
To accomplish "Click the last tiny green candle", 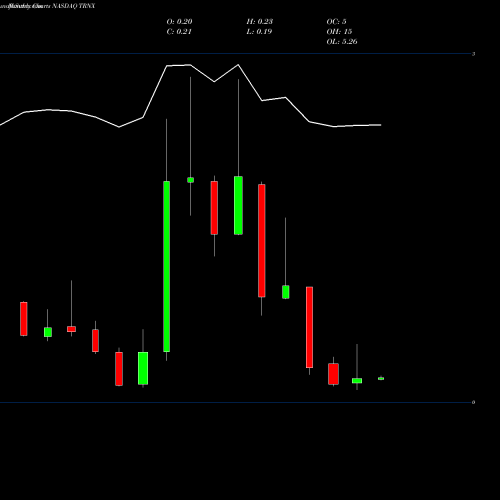I will pyautogui.click(x=381, y=378).
